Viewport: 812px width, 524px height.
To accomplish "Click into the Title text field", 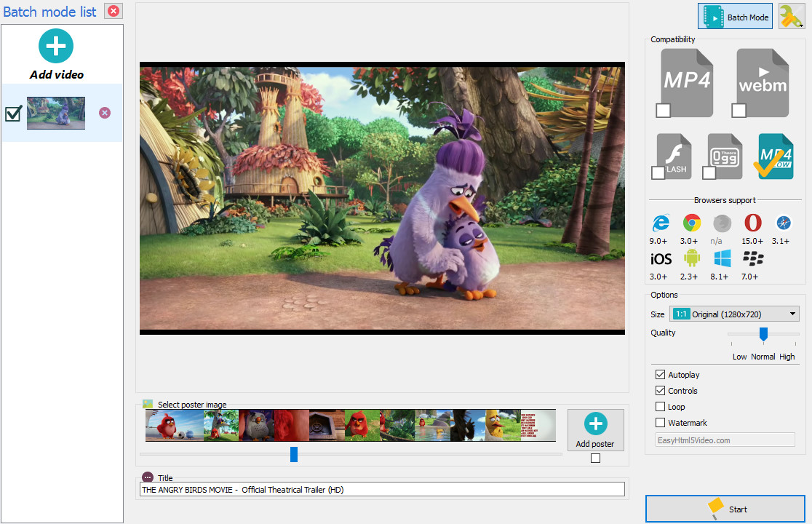I will [x=382, y=490].
